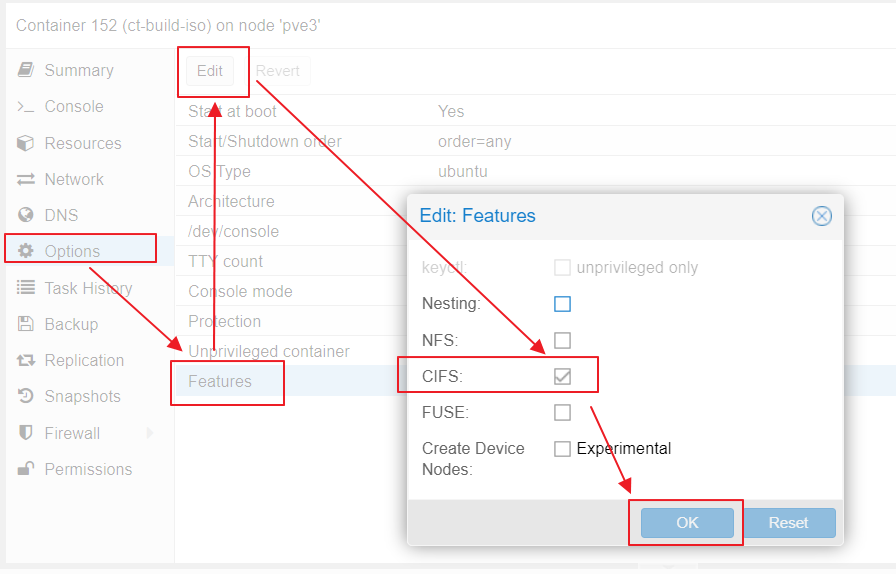Confirm the dialog with OK
Image resolution: width=896 pixels, height=574 pixels.
[x=687, y=523]
